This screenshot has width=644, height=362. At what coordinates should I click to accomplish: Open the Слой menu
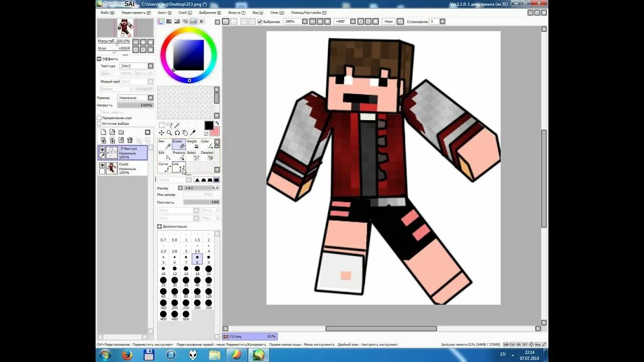point(185,13)
